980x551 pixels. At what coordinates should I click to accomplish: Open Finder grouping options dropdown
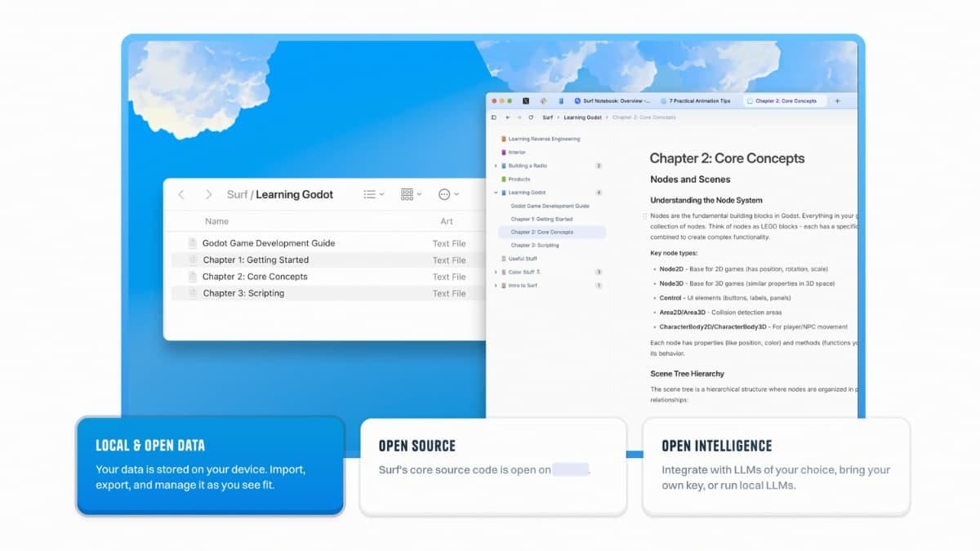(x=411, y=194)
